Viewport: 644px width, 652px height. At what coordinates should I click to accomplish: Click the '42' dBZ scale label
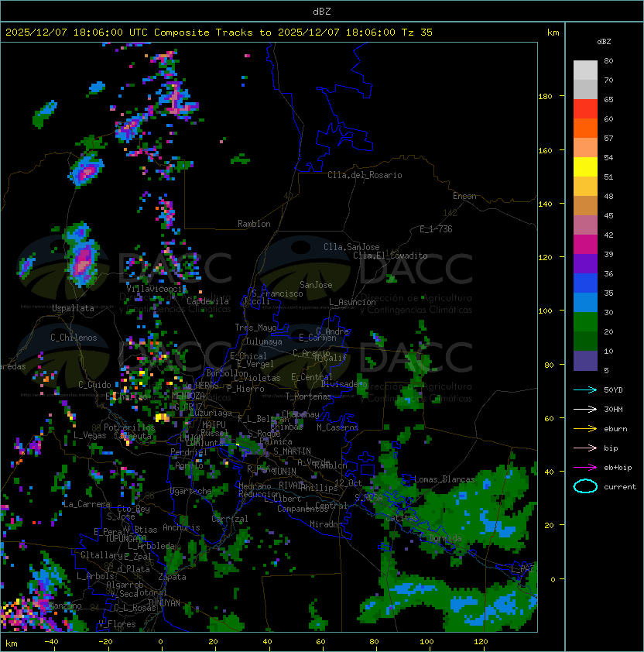point(608,235)
